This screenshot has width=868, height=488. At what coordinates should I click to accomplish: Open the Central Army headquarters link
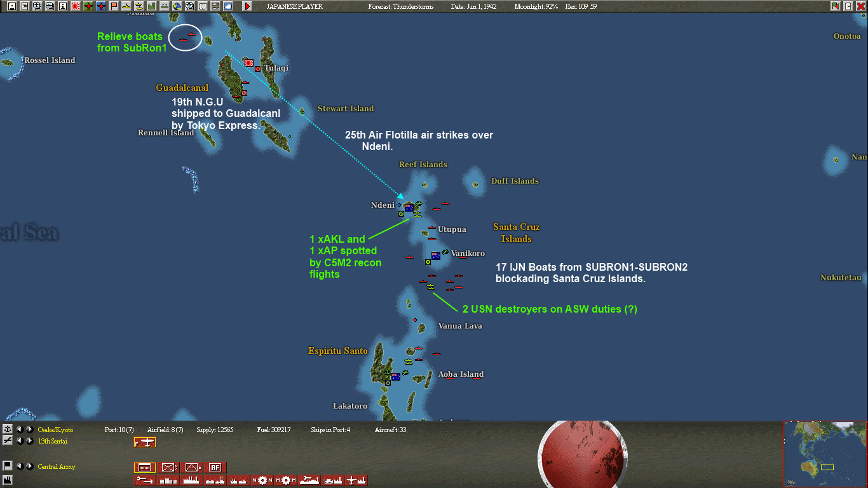point(57,466)
